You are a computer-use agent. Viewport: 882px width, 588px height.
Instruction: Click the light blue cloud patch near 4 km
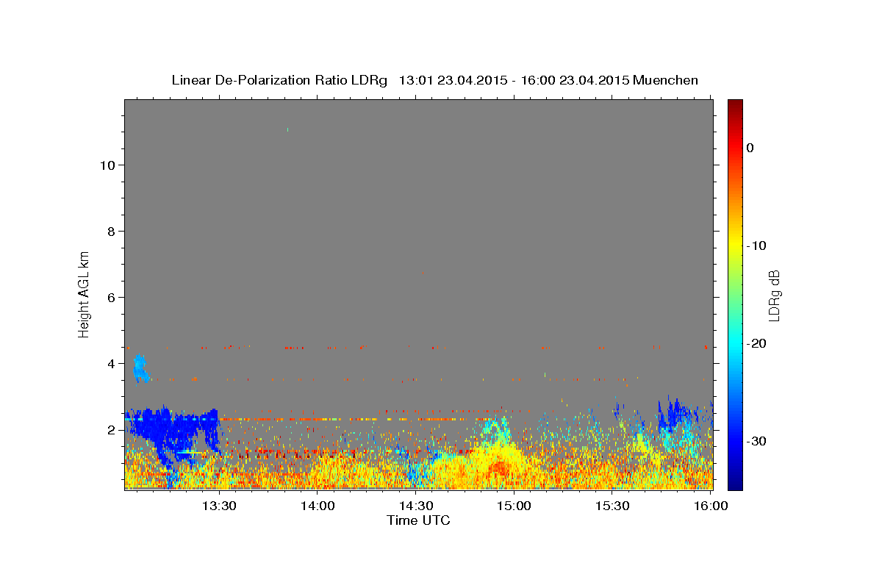[140, 368]
